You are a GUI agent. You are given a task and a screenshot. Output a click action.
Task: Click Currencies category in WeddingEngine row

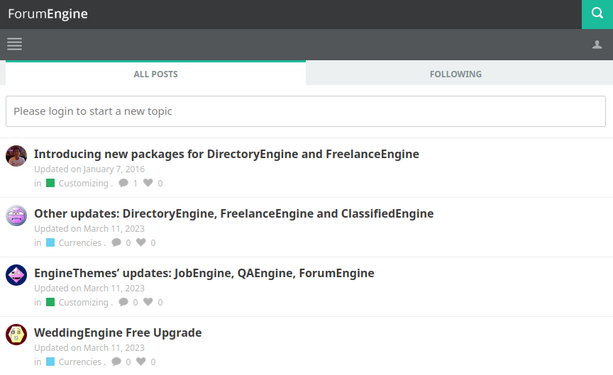80,361
